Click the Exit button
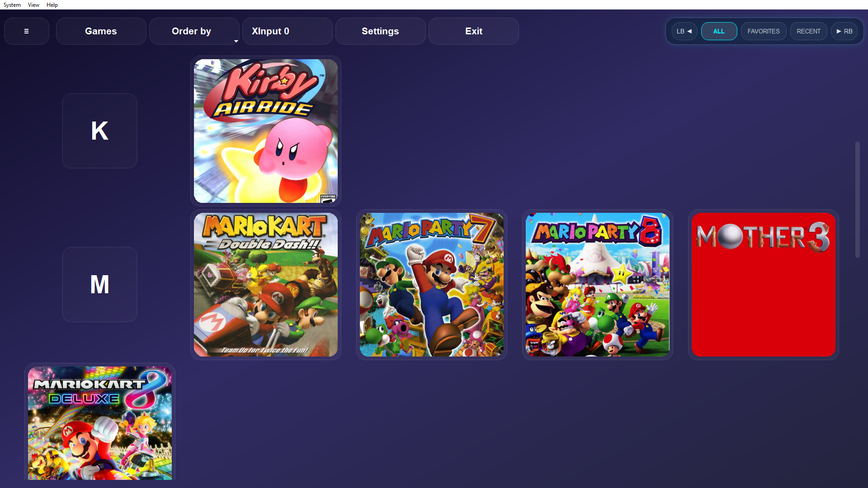 tap(473, 31)
